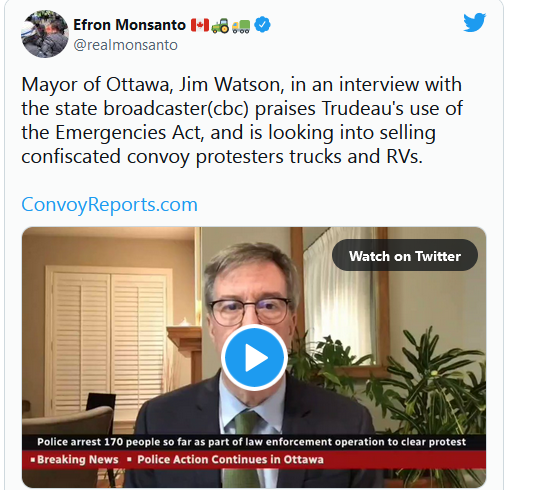Viewport: 538px width, 490px height.
Task: Click the Efron Monsanto display name
Action: [129, 25]
